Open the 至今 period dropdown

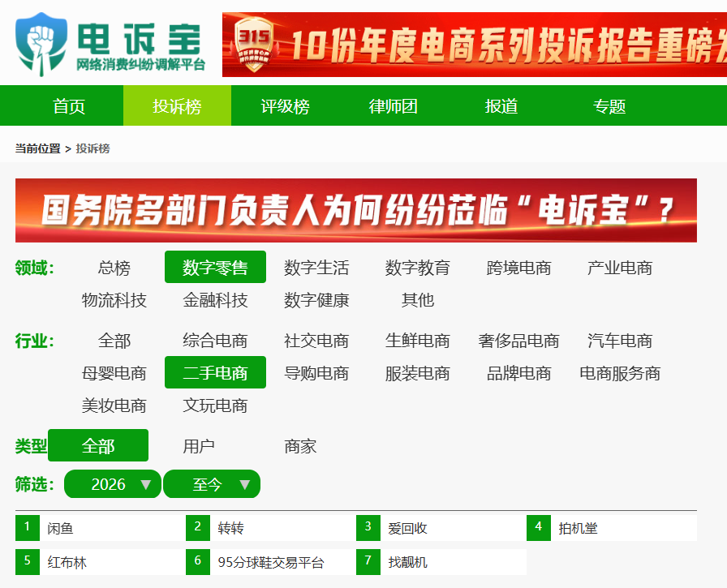[212, 483]
